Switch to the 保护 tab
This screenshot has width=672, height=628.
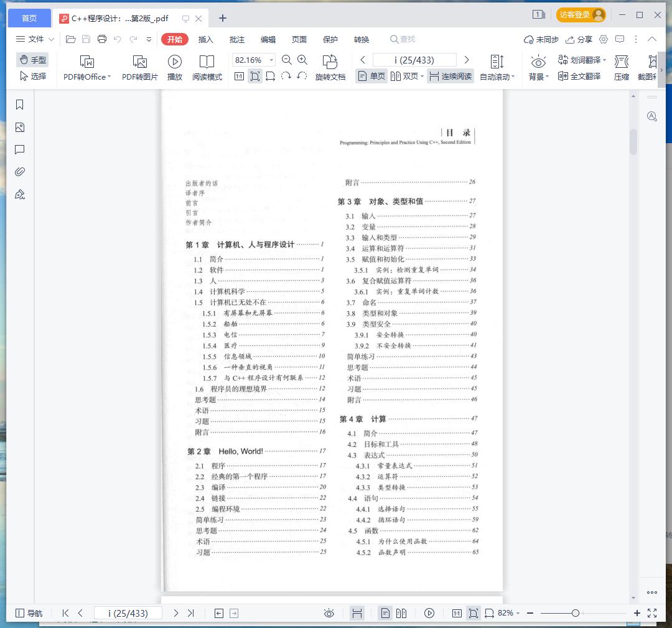pyautogui.click(x=330, y=39)
